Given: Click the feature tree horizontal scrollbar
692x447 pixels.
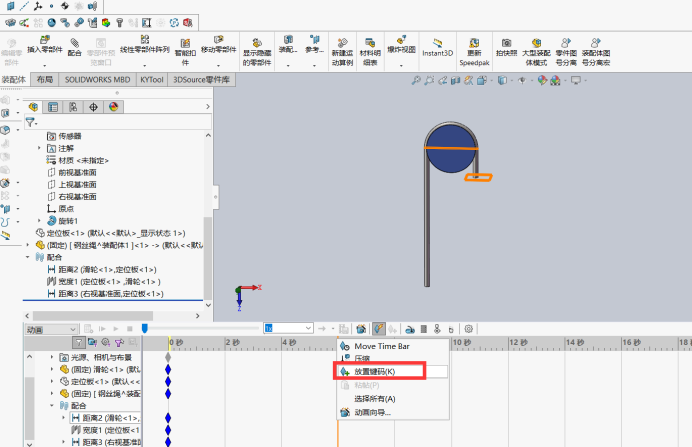Looking at the screenshot, I should [93, 316].
